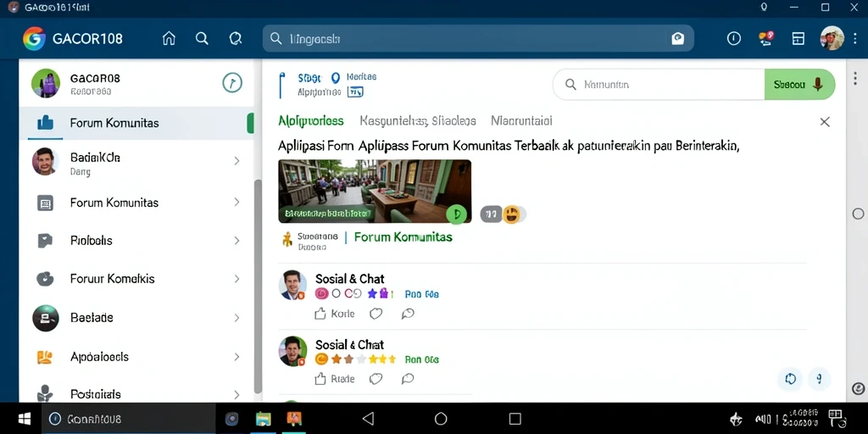Expand the Foruur Komelkis row chevron
This screenshot has height=434, width=868.
(x=236, y=279)
